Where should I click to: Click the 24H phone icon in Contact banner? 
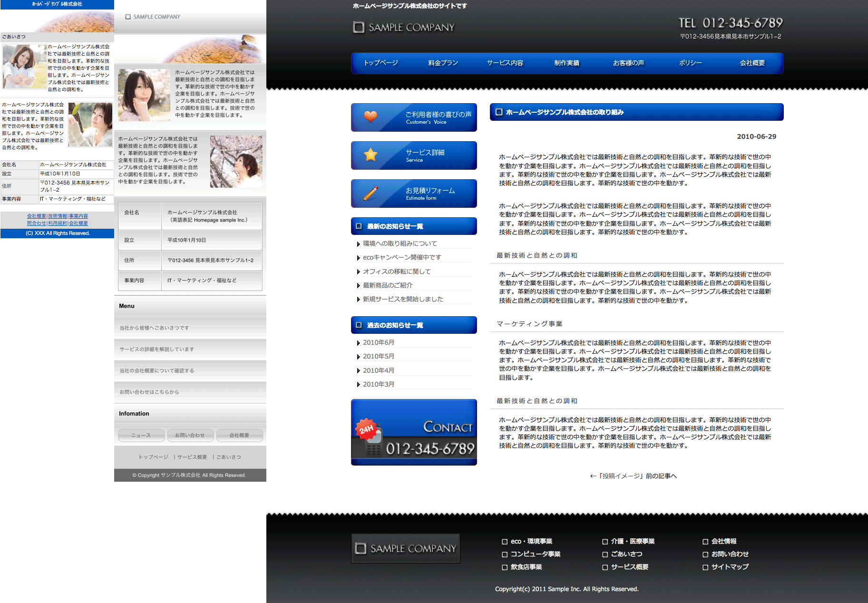coord(370,437)
